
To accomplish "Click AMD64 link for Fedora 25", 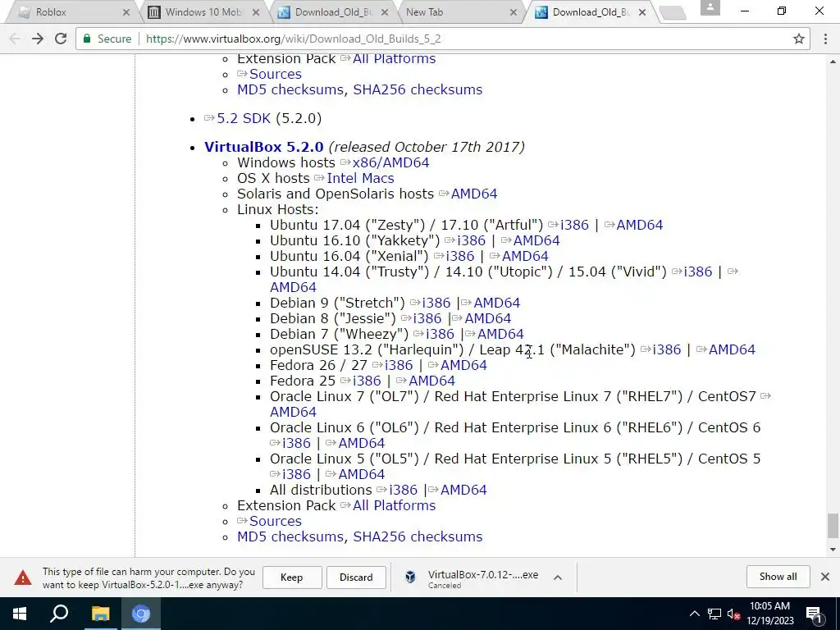I will point(431,380).
